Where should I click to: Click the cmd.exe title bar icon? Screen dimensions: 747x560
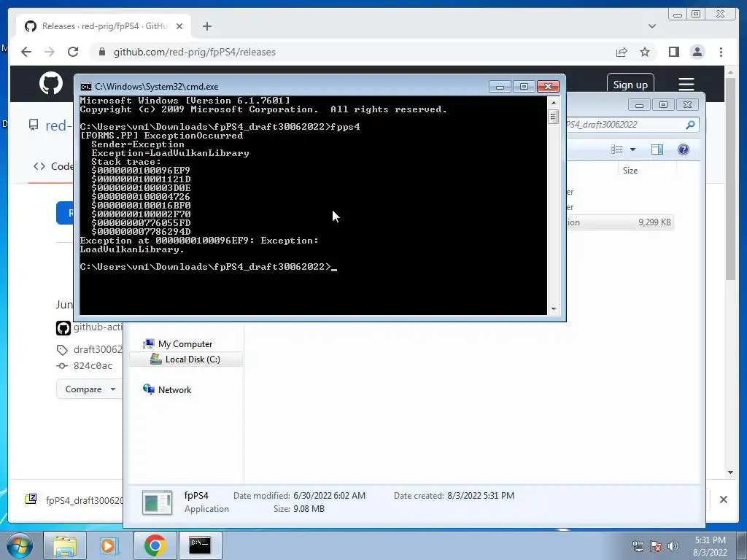pyautogui.click(x=86, y=87)
